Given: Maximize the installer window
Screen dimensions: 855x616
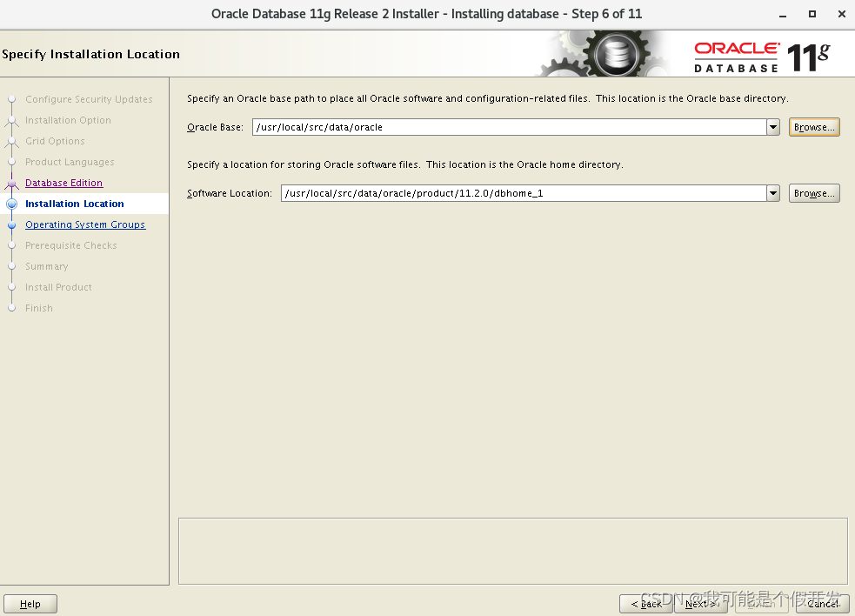Looking at the screenshot, I should 812,14.
